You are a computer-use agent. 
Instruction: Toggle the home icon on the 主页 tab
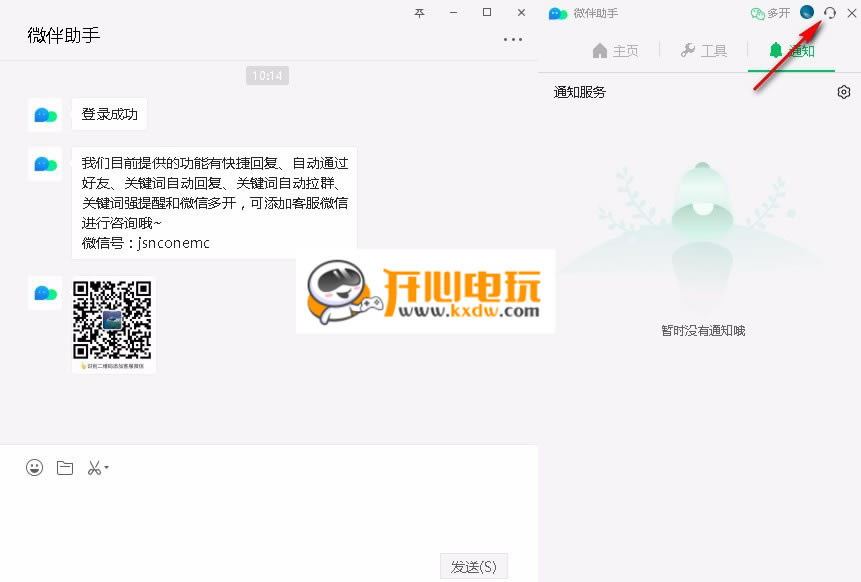[x=599, y=48]
